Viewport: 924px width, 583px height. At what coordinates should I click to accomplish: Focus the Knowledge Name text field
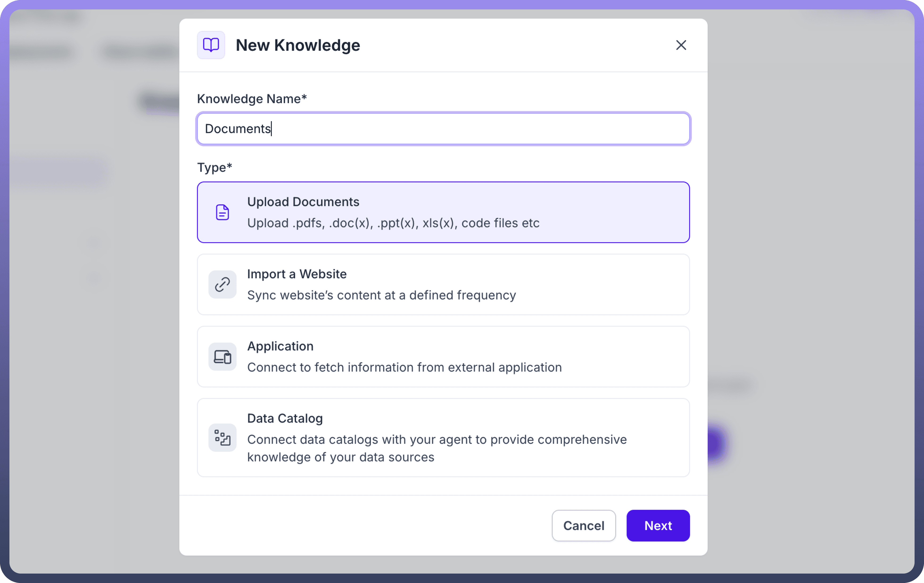tap(443, 128)
